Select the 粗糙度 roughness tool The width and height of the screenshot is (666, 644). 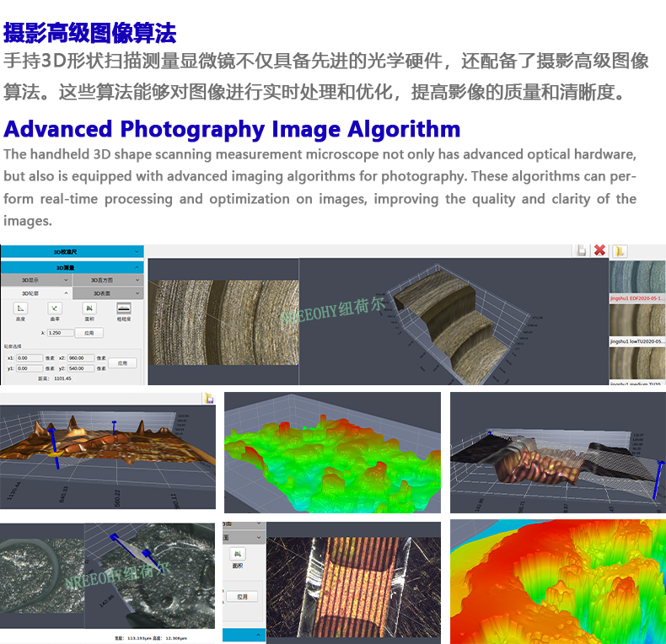click(124, 309)
